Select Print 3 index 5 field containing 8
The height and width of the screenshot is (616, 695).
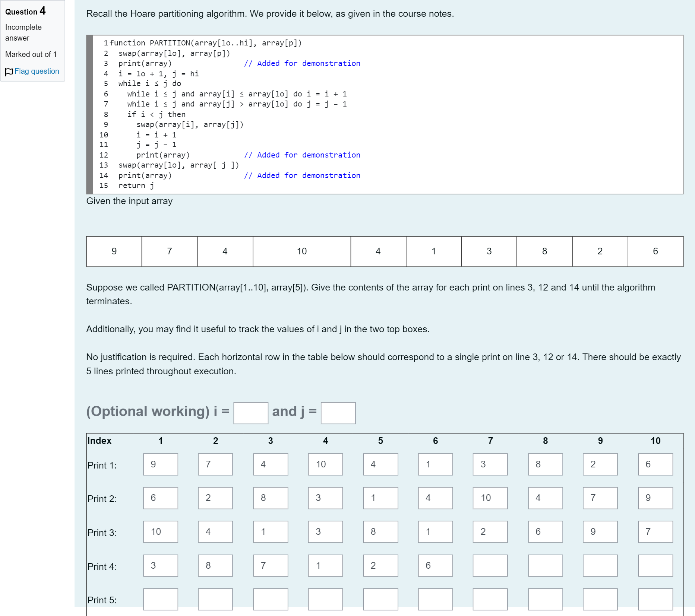pos(380,532)
